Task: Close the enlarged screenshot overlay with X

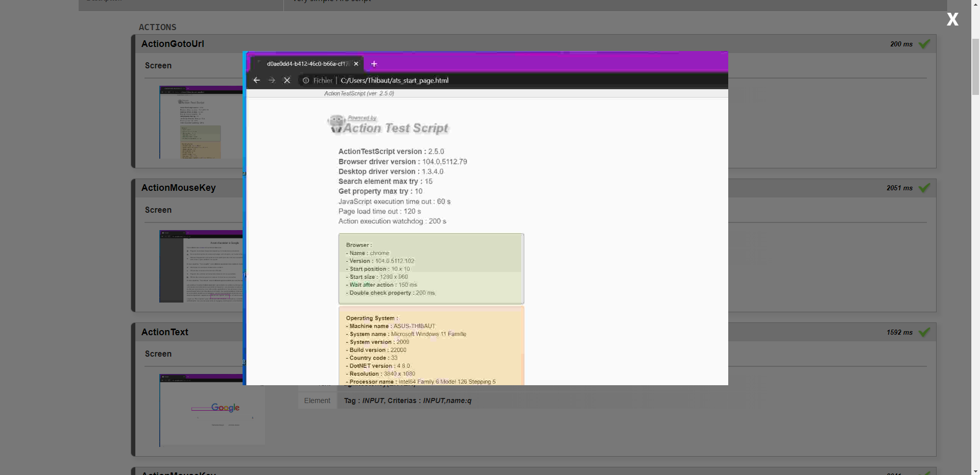Action: (x=952, y=19)
